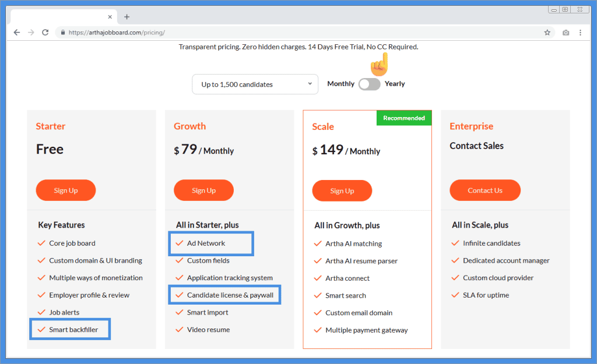Screen dimensions: 597x364
Task: Close the current browser tab
Action: pyautogui.click(x=110, y=17)
